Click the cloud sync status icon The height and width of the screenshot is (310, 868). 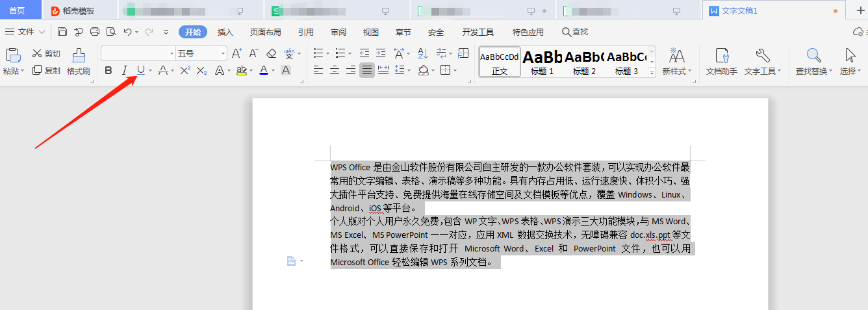click(859, 32)
